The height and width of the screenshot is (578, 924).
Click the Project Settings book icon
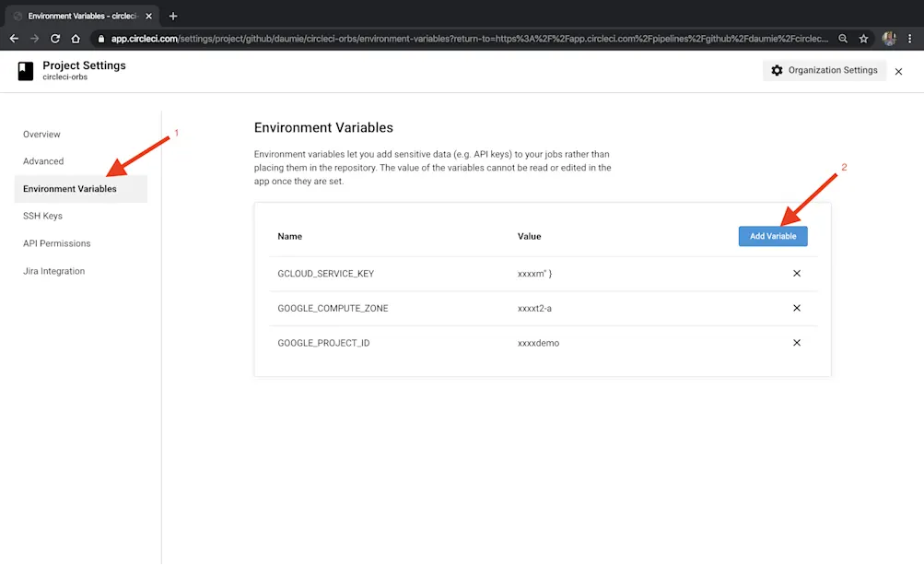tap(26, 71)
